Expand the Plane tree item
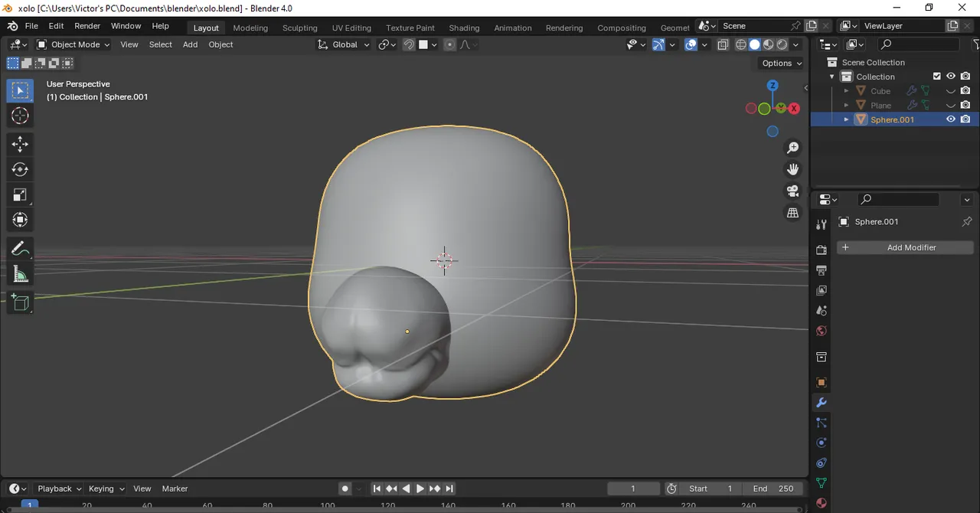 846,105
